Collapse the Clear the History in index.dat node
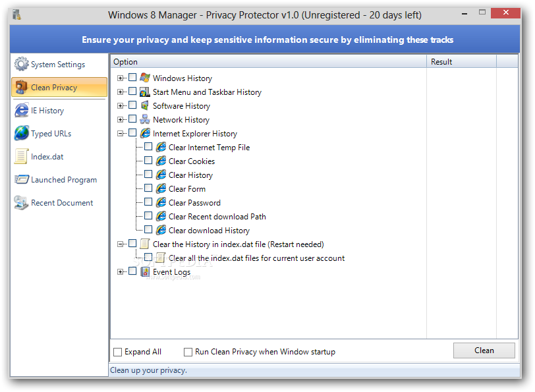The height and width of the screenshot is (392, 535). (x=120, y=244)
